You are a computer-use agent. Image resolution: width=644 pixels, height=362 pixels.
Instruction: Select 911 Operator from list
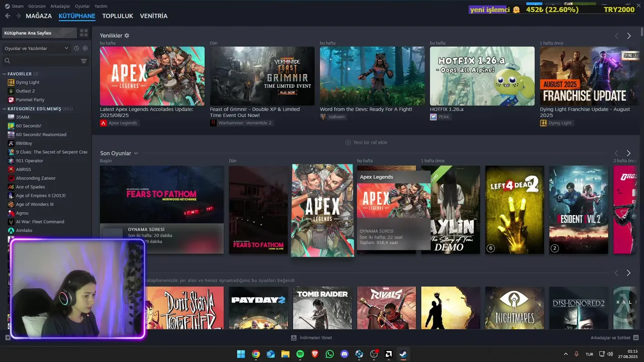point(29,161)
